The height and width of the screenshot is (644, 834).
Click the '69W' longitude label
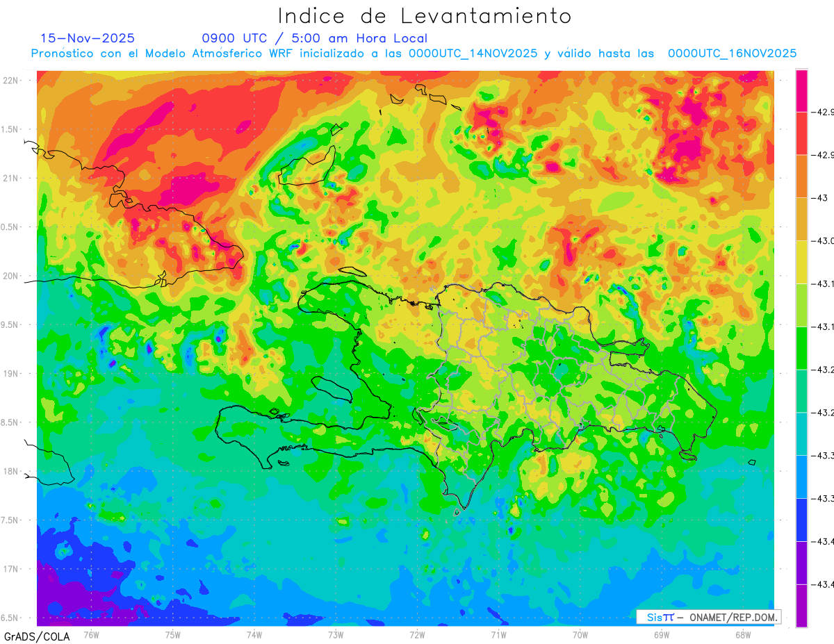(x=661, y=634)
